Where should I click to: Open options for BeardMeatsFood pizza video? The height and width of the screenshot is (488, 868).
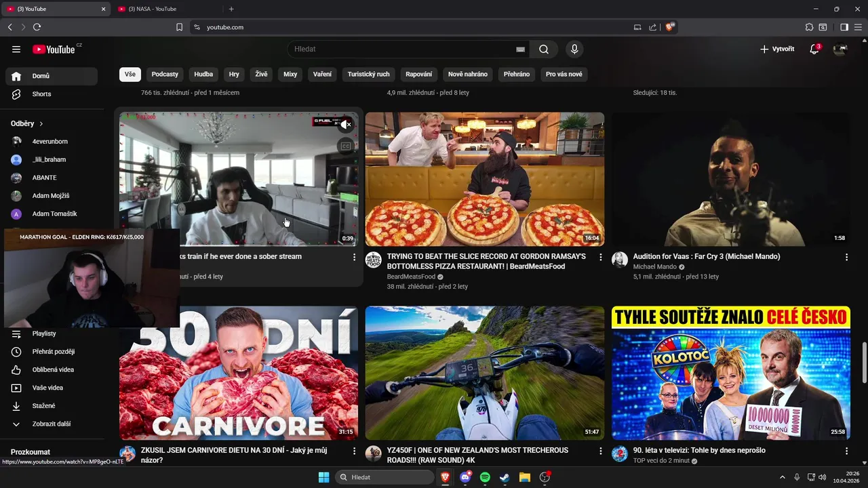(x=600, y=257)
